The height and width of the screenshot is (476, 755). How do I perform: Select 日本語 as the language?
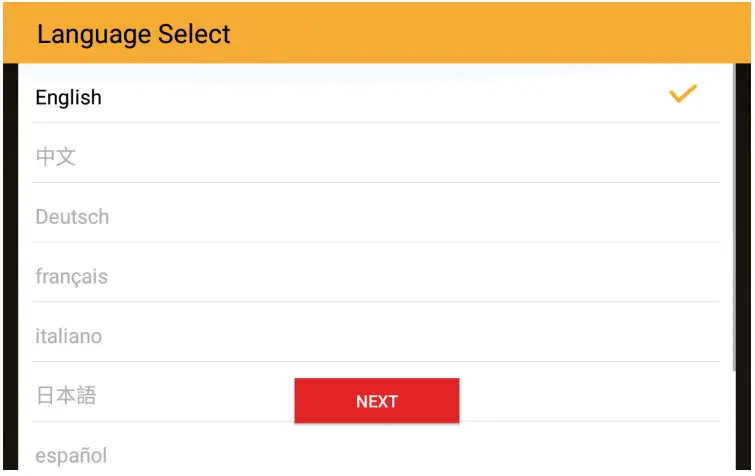(66, 396)
